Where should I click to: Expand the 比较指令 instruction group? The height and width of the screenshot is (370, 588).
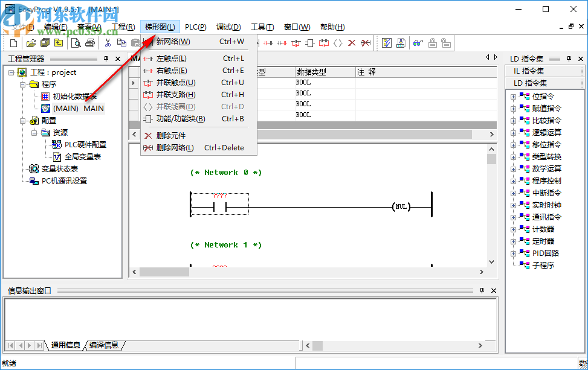(x=513, y=121)
